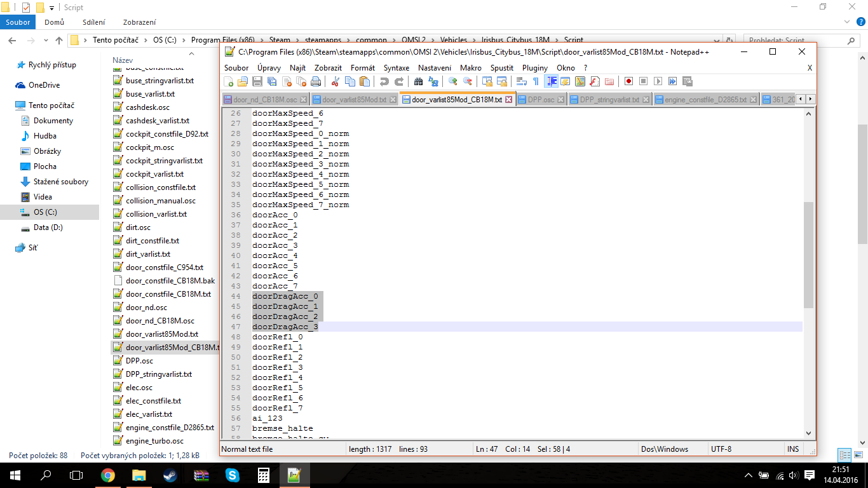Click the Print icon in Notepad++ toolbar
Viewport: 868px width, 488px height.
(x=316, y=81)
